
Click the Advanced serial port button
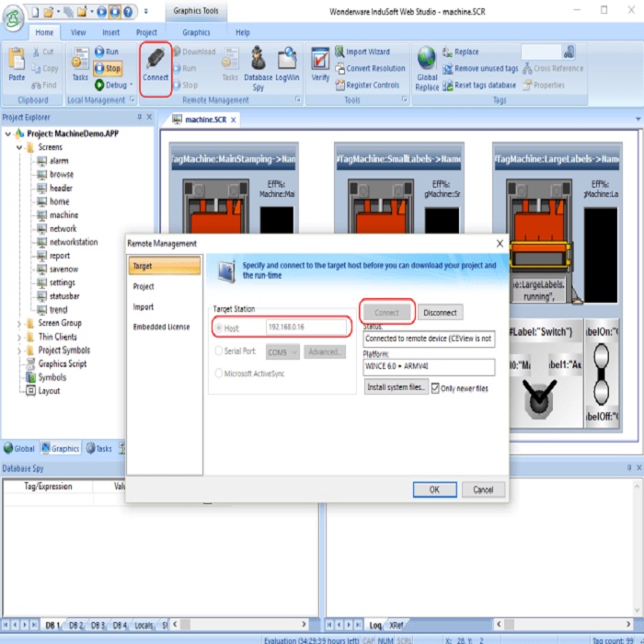point(325,352)
